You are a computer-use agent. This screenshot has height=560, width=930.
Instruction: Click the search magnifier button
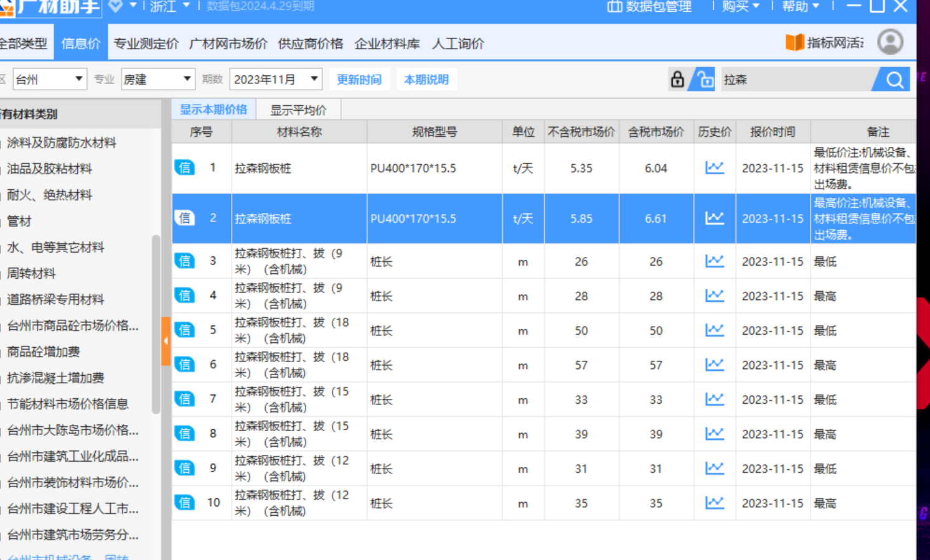[x=894, y=80]
